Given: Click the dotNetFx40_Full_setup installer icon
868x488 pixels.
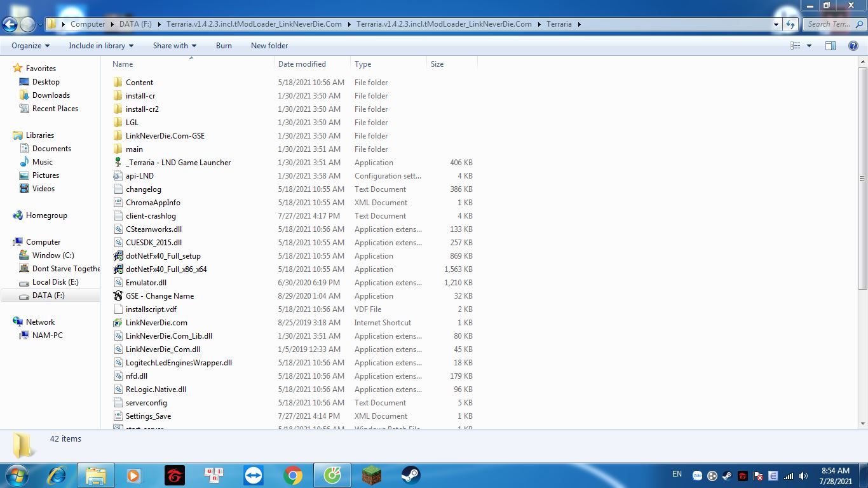Looking at the screenshot, I should pyautogui.click(x=118, y=256).
